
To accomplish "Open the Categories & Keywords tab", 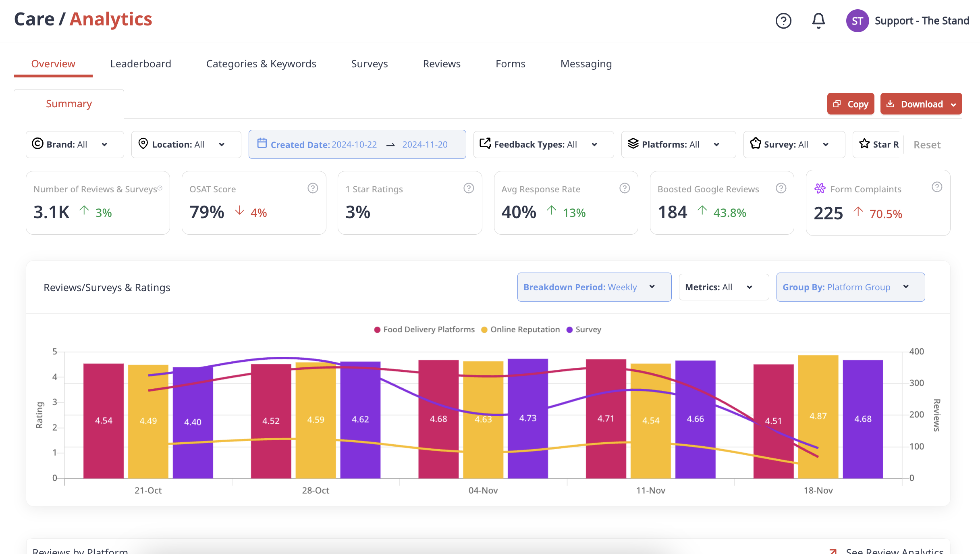I will [261, 64].
